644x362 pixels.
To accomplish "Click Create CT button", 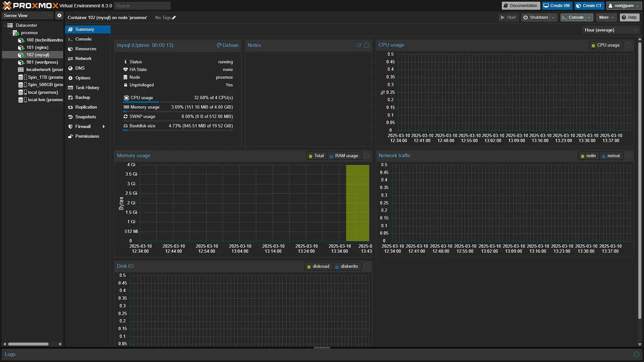I will (x=589, y=6).
